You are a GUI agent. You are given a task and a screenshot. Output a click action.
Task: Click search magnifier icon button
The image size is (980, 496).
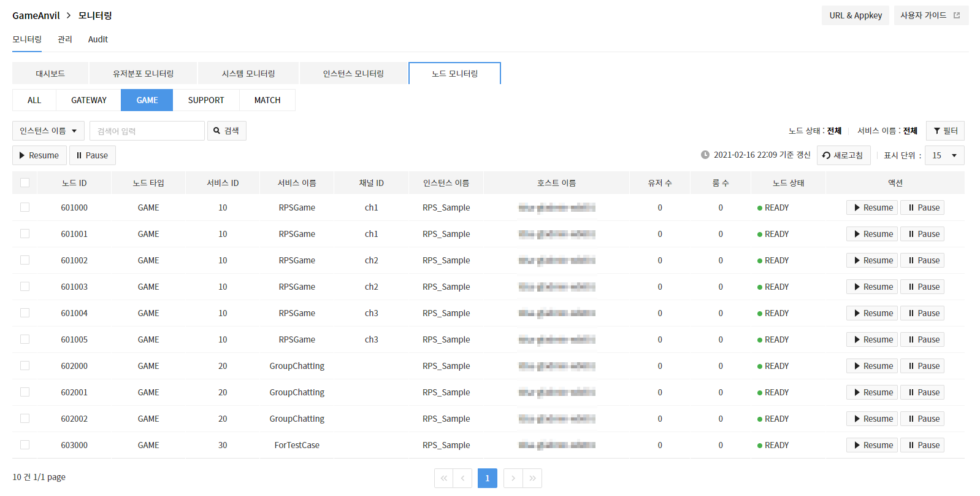(227, 131)
